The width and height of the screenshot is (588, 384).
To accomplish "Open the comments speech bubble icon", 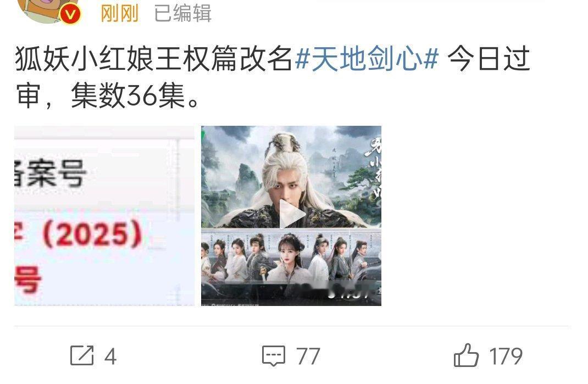I will coord(273,355).
